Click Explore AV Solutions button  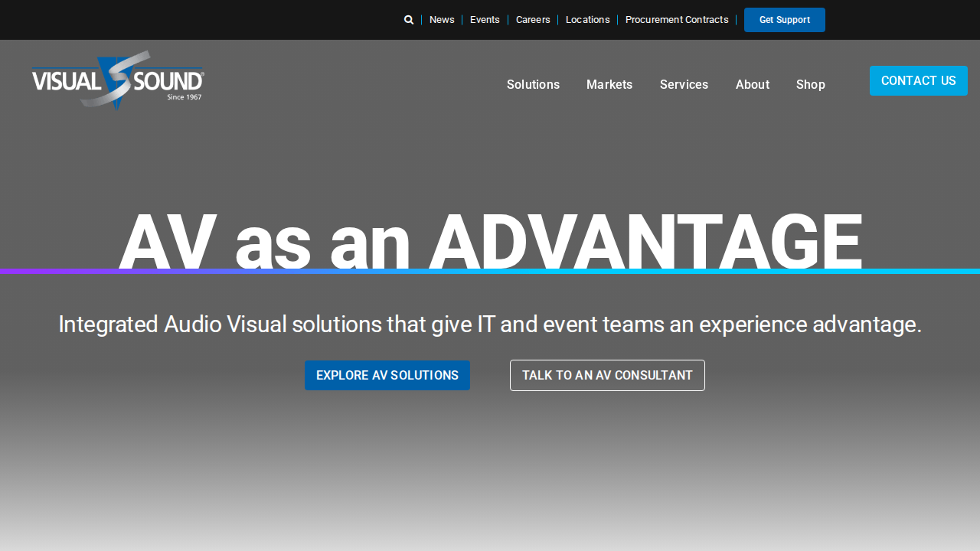coord(387,376)
